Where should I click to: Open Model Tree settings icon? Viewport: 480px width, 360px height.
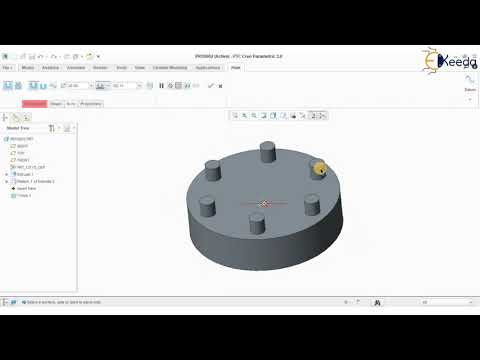pos(52,128)
